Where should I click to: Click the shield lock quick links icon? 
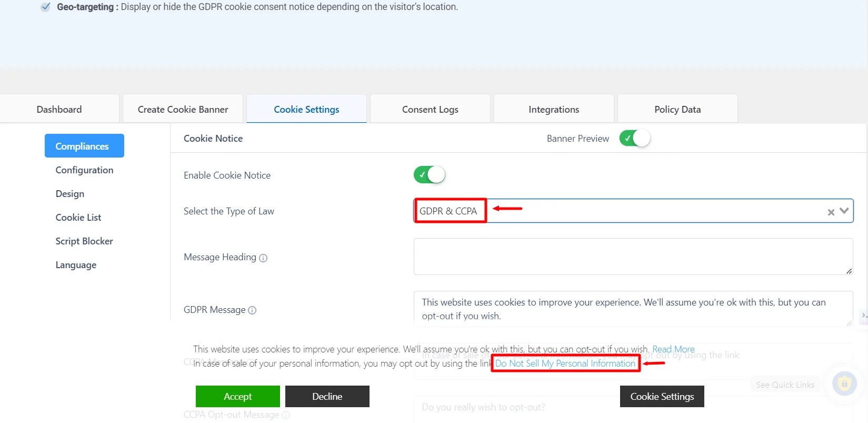coord(844,383)
